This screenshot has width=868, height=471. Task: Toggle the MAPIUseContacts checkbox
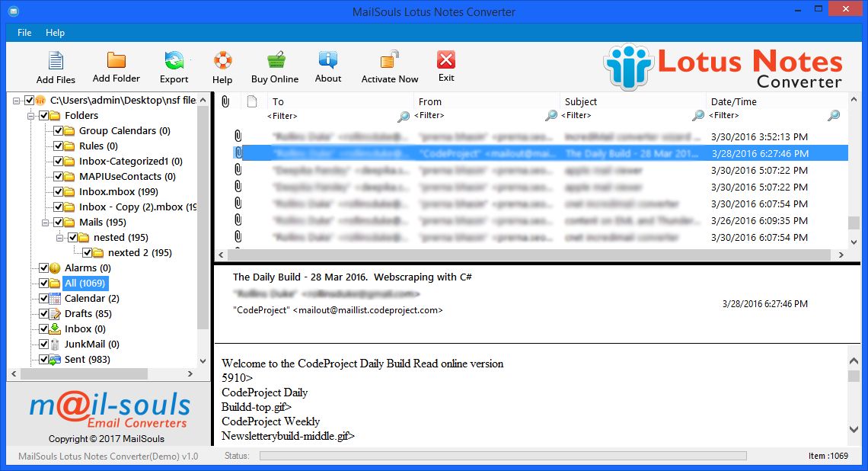[x=58, y=177]
